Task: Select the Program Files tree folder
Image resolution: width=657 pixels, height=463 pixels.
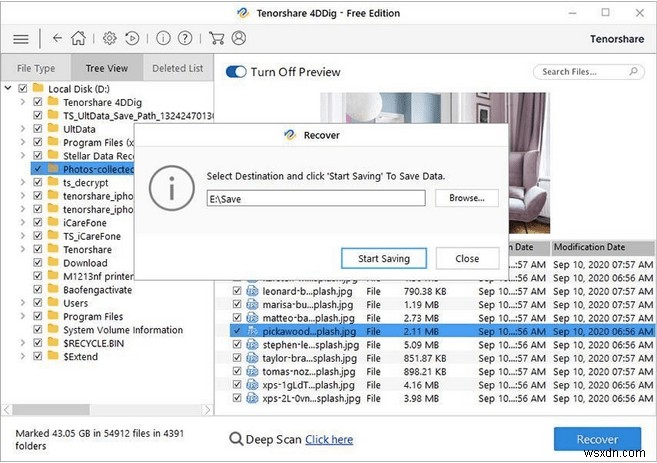Action: tap(93, 316)
